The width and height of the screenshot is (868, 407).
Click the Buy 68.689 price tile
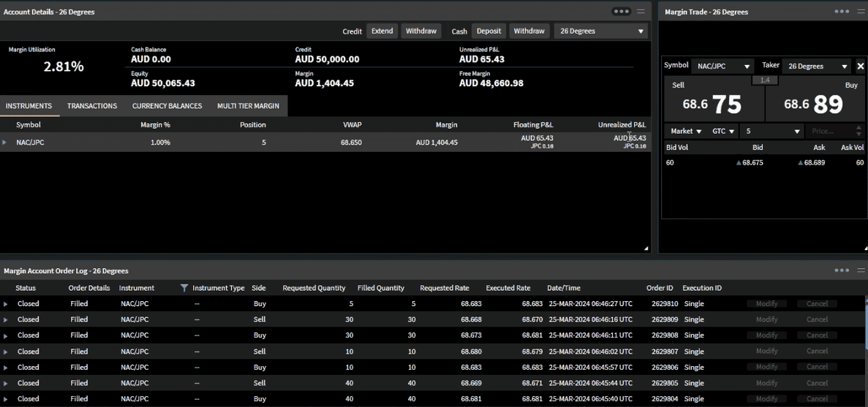pos(815,104)
